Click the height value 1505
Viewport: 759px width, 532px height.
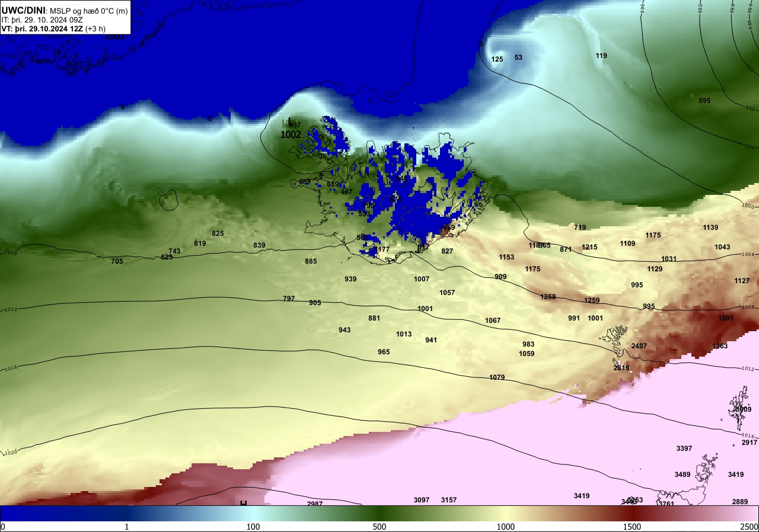tap(726, 318)
